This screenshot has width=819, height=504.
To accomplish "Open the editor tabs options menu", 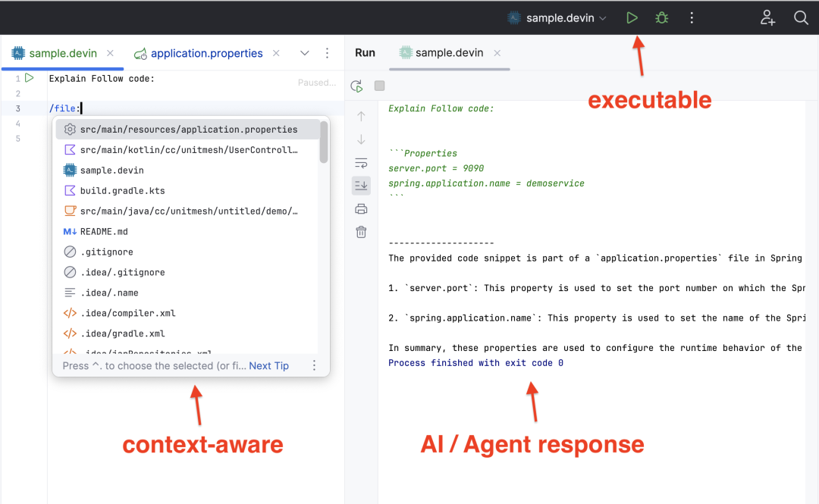I will pyautogui.click(x=327, y=53).
